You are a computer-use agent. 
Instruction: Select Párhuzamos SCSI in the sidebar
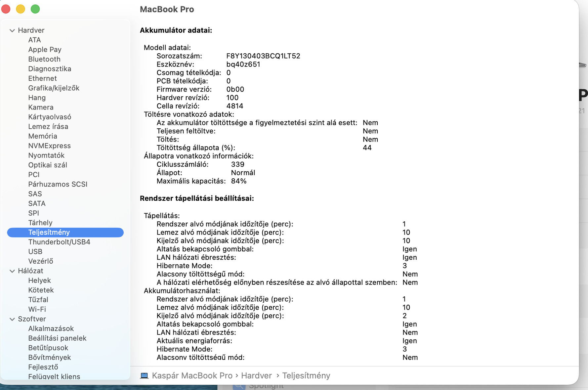point(58,184)
